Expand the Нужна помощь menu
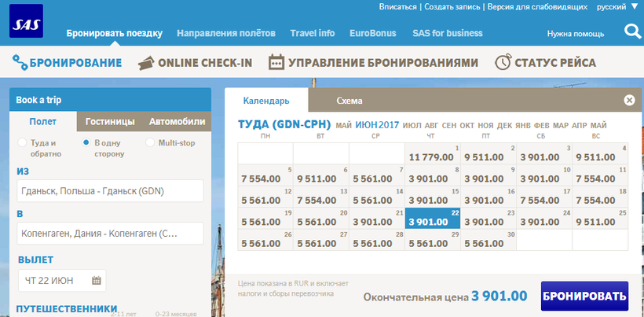The width and height of the screenshot is (644, 317). [x=576, y=34]
